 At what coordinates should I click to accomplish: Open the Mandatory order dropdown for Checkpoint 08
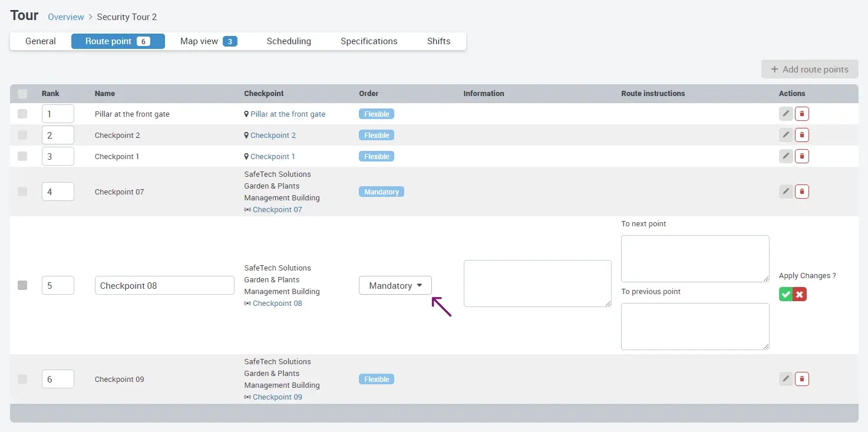[395, 285]
